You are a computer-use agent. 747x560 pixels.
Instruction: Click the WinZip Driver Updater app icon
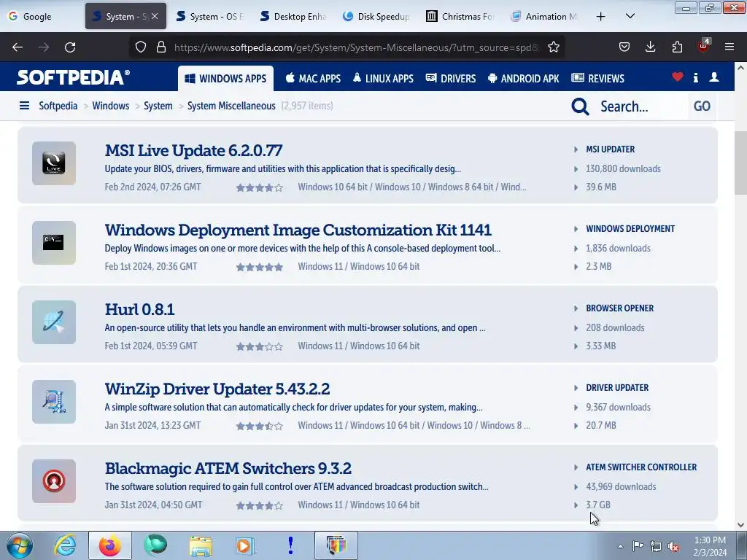(54, 402)
